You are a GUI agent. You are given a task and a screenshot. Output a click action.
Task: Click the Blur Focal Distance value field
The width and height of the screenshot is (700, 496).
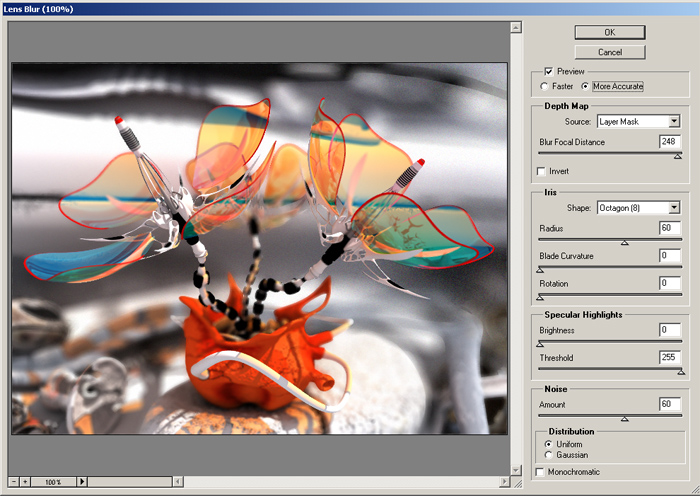[670, 143]
